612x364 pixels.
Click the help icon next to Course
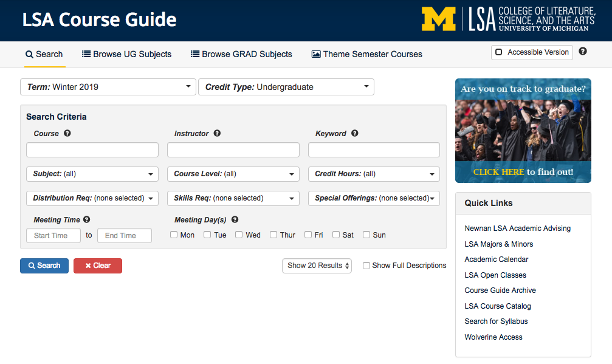[67, 133]
